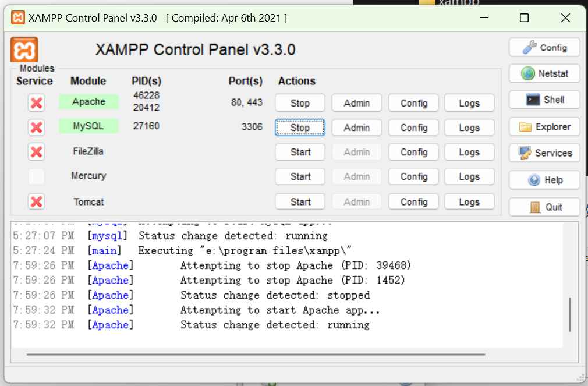
Task: Minimize the XAMPP Control Panel window
Action: tap(484, 17)
